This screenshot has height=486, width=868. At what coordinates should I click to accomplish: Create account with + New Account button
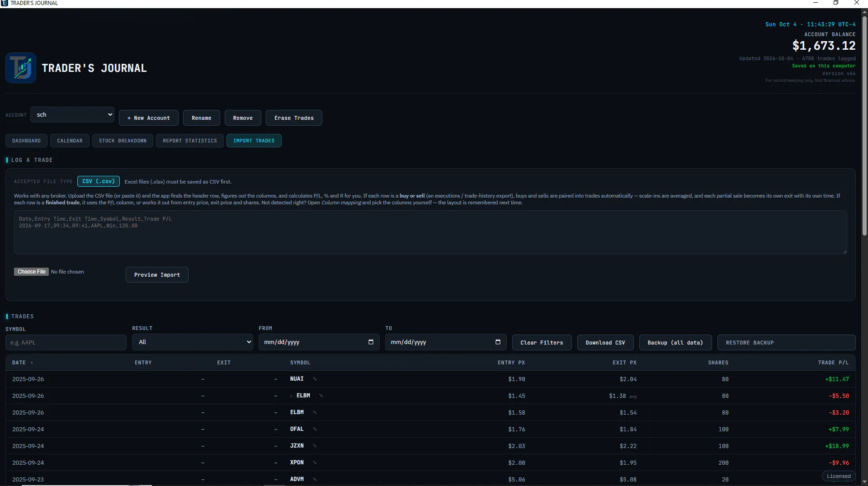coord(149,118)
